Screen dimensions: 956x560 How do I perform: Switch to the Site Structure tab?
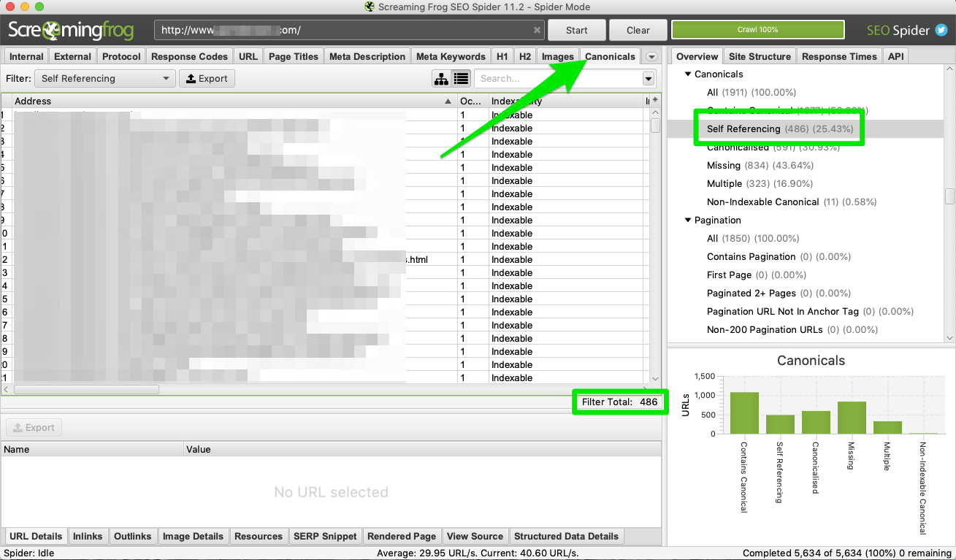click(760, 55)
